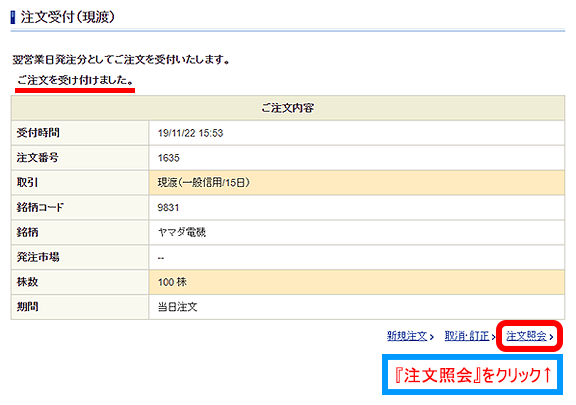Click the blue marker icon beside 注文受付 heading
576x405 pixels.
coord(13,17)
